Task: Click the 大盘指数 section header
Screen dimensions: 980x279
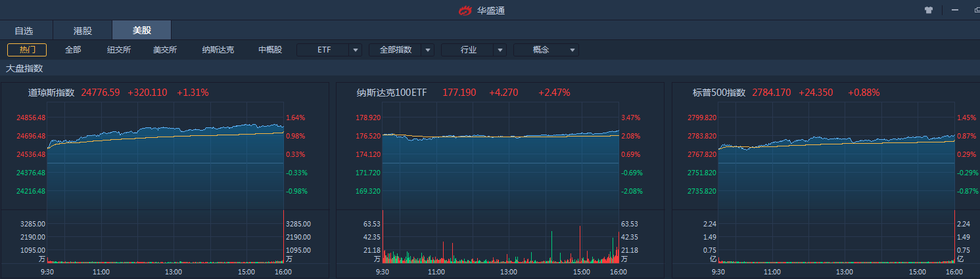Action: point(24,68)
